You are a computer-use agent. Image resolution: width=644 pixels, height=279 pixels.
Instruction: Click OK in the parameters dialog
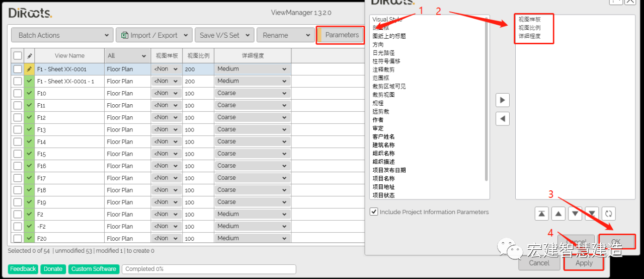pos(616,242)
